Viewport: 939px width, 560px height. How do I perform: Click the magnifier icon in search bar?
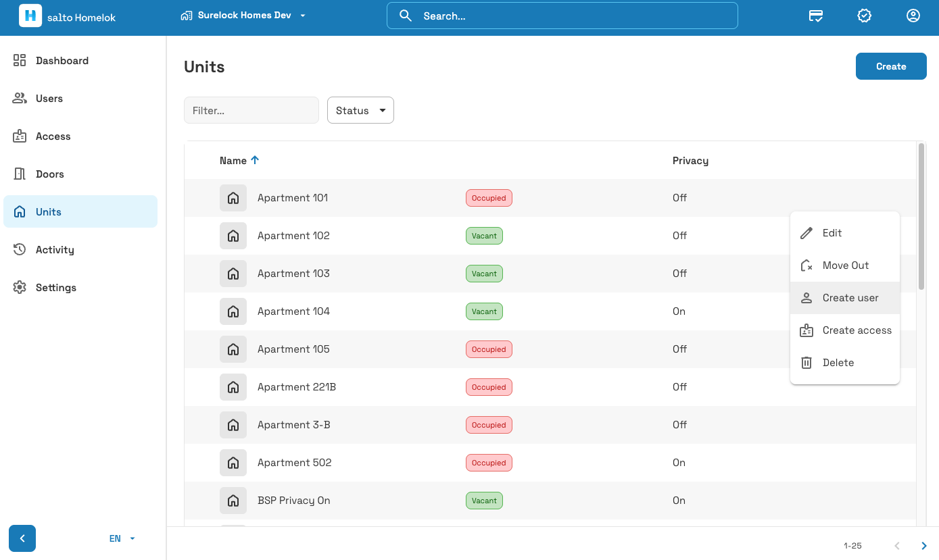[x=406, y=16]
